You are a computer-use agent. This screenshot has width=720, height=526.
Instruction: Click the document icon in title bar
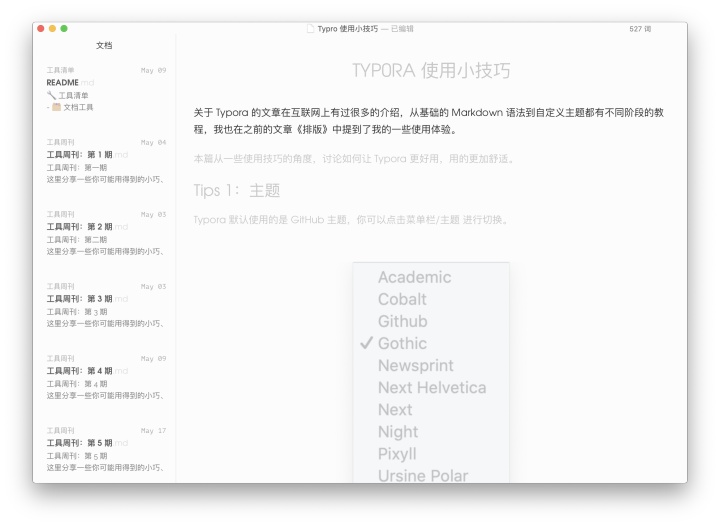tap(311, 28)
